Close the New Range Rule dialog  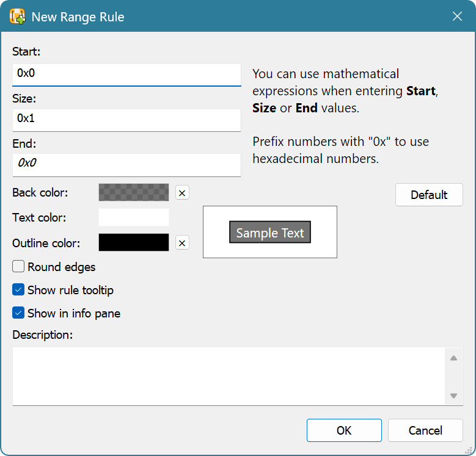(x=457, y=16)
